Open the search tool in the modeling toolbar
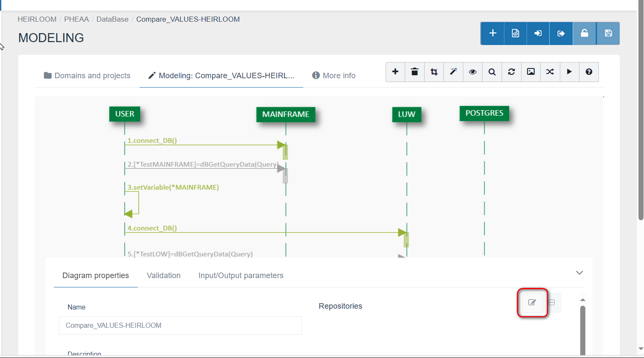Screen dimensions: 644x358 492,72
